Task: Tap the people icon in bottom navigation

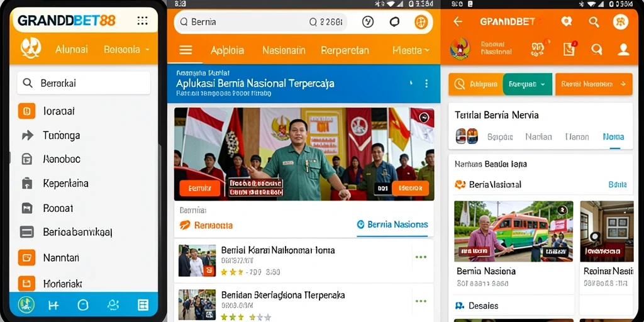Action: pyautogui.click(x=113, y=305)
